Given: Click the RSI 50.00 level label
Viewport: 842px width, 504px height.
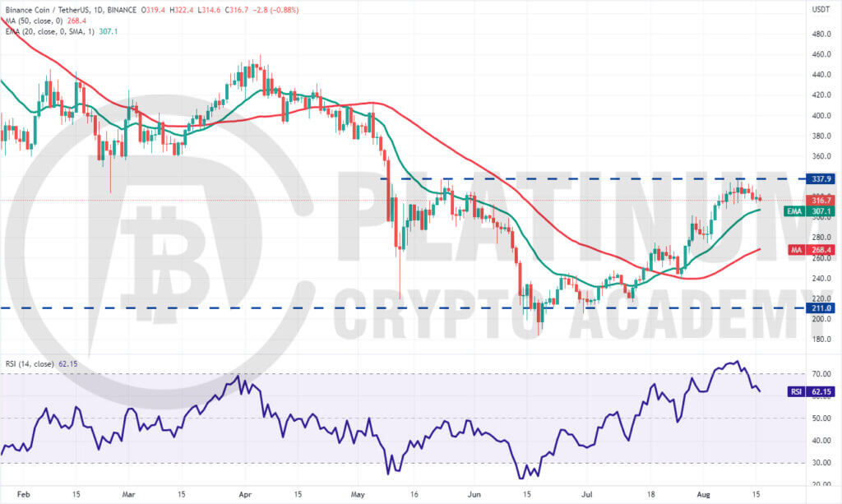Looking at the screenshot, I should point(821,418).
